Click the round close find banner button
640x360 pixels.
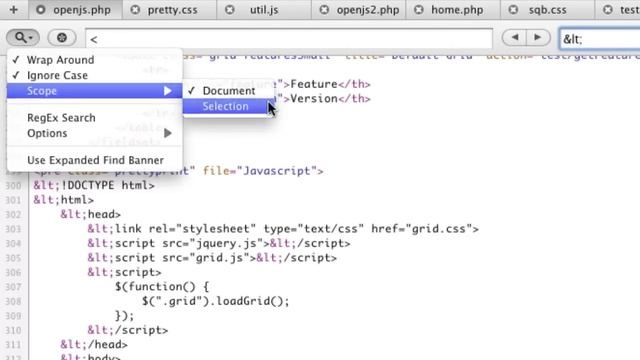62,38
